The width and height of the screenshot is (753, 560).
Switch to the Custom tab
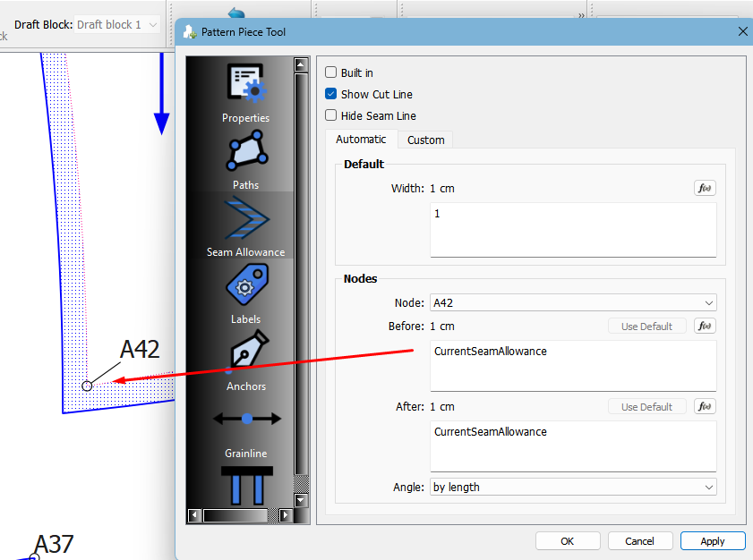(425, 140)
